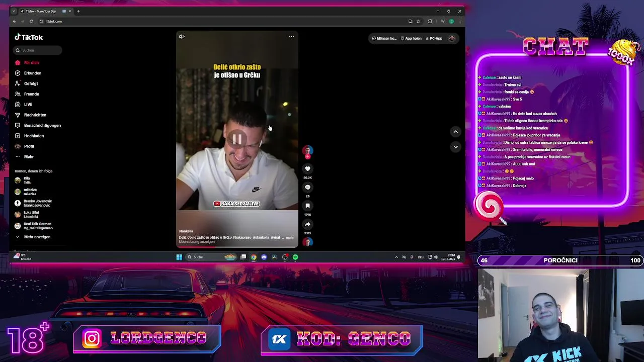Viewport: 644px width, 362px height.
Task: Open video three-dots options menu
Action: pos(291,36)
